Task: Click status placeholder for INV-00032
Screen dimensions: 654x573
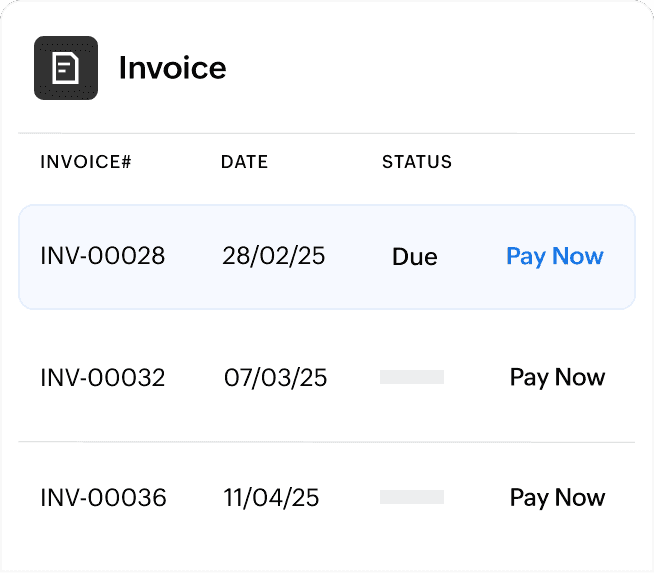Action: point(412,377)
